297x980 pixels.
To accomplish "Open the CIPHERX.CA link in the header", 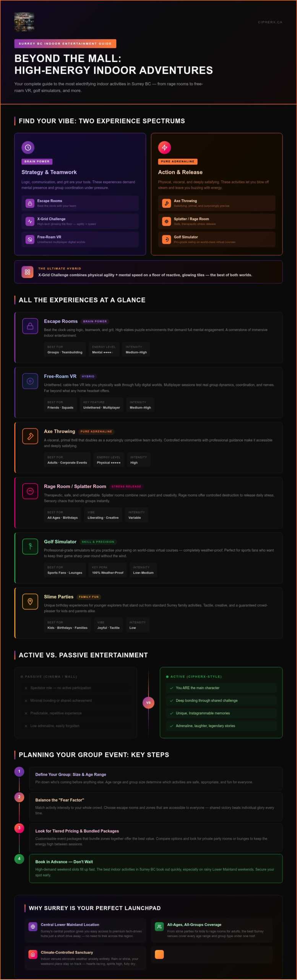I will [270, 22].
